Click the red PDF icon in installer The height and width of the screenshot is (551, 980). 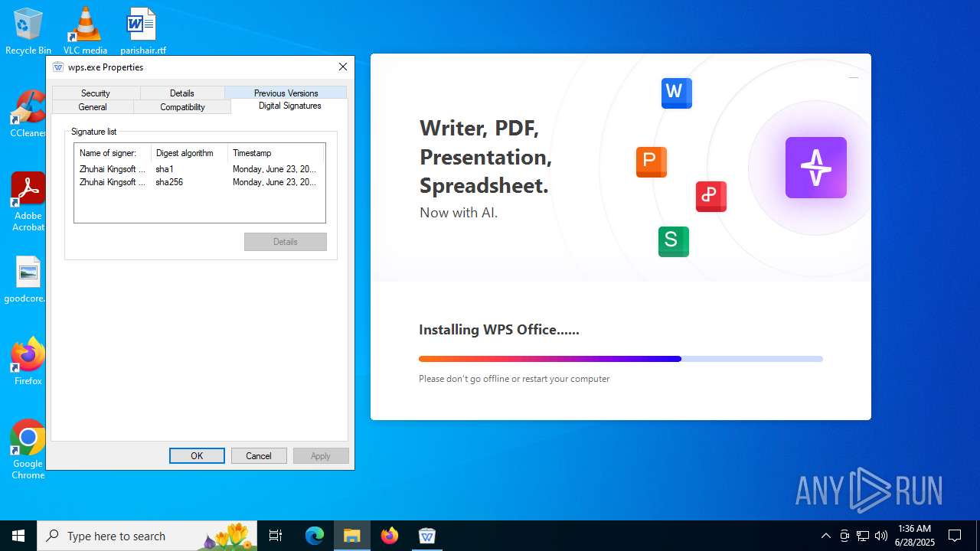coord(710,196)
